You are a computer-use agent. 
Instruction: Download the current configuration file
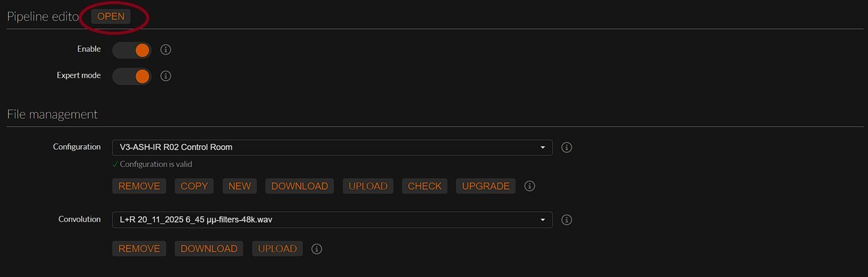click(300, 186)
